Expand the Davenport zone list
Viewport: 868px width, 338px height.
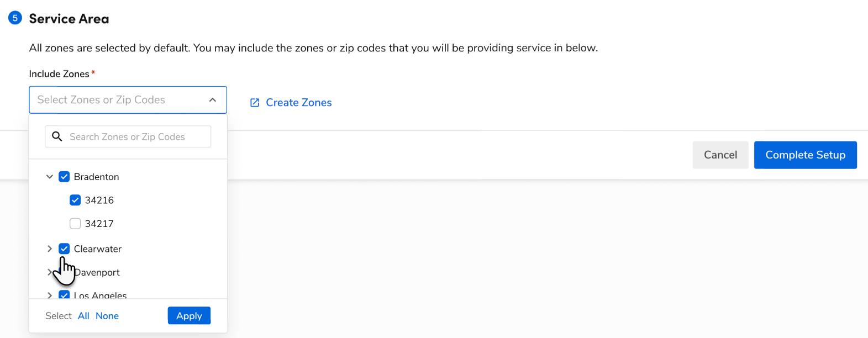[x=49, y=272]
